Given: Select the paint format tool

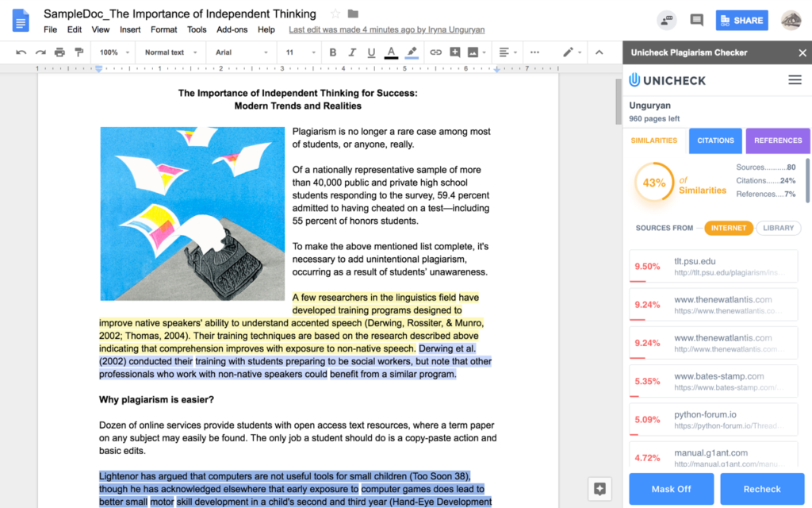Looking at the screenshot, I should tap(79, 52).
